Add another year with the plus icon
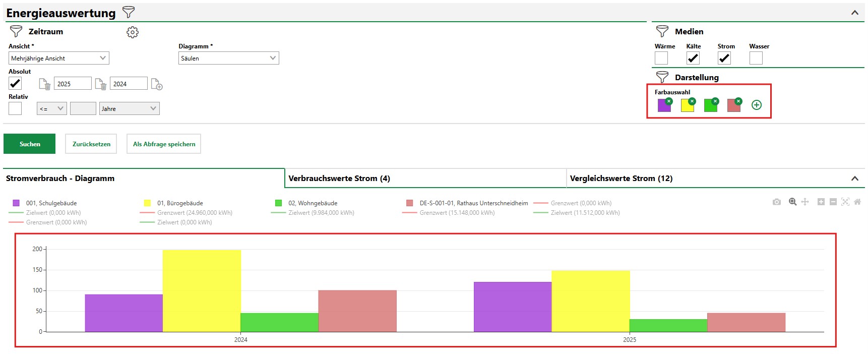 [x=157, y=84]
